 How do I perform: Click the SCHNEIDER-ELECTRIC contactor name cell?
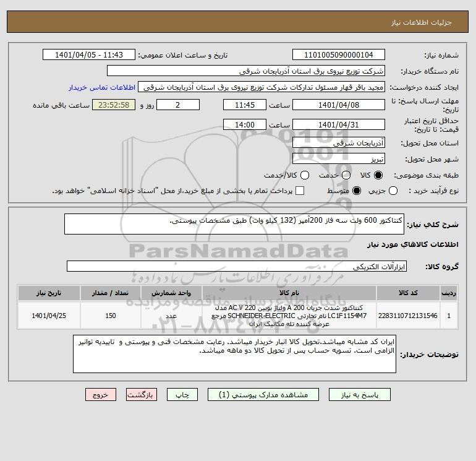[289, 316]
